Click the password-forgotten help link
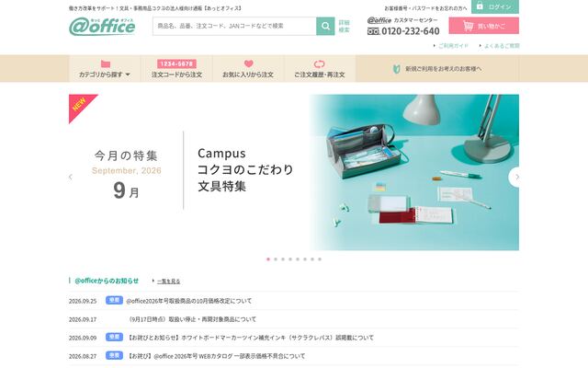588x368 pixels. (x=425, y=8)
